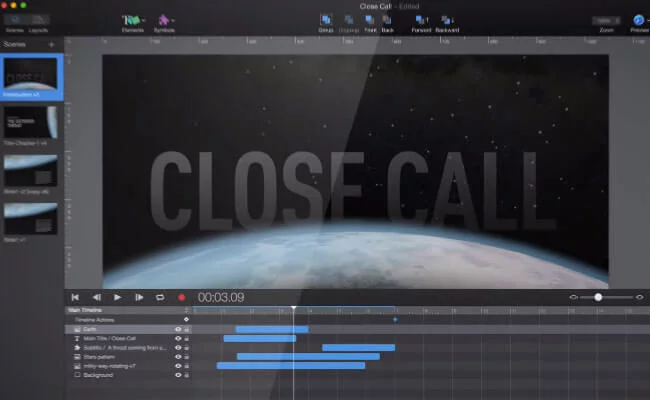Jump playhead to timeline start

click(x=75, y=297)
